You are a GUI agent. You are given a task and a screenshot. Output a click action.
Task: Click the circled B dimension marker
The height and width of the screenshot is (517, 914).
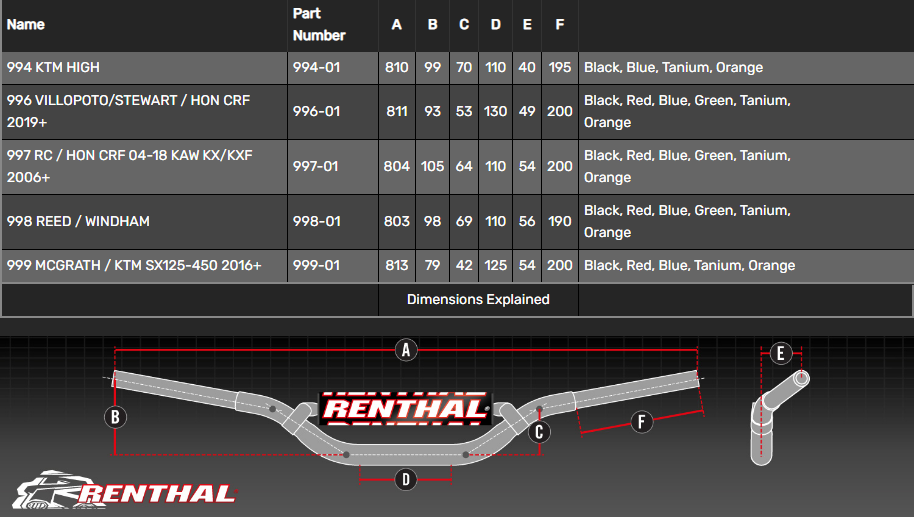pyautogui.click(x=117, y=417)
